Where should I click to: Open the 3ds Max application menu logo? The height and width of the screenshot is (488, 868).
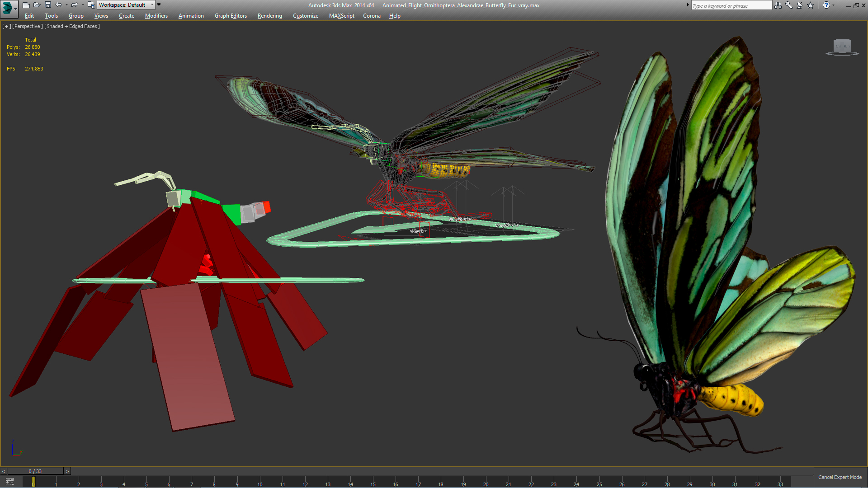click(8, 8)
